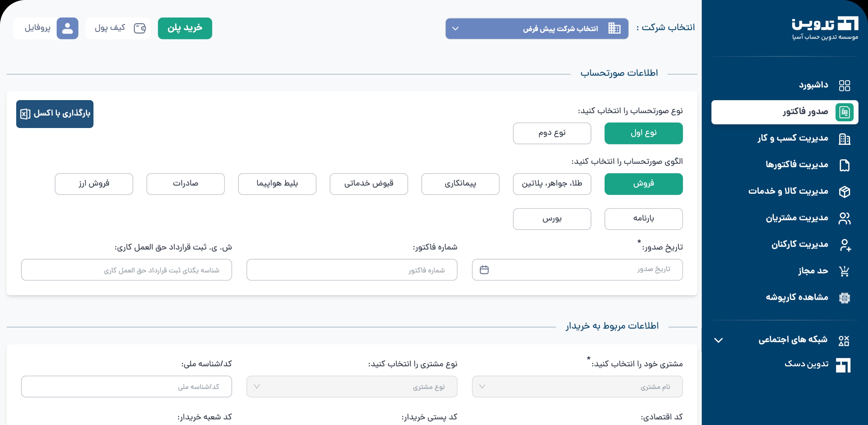Select the پیمانکاری invoice pattern
Screen dimensions: 868x425
click(x=460, y=184)
